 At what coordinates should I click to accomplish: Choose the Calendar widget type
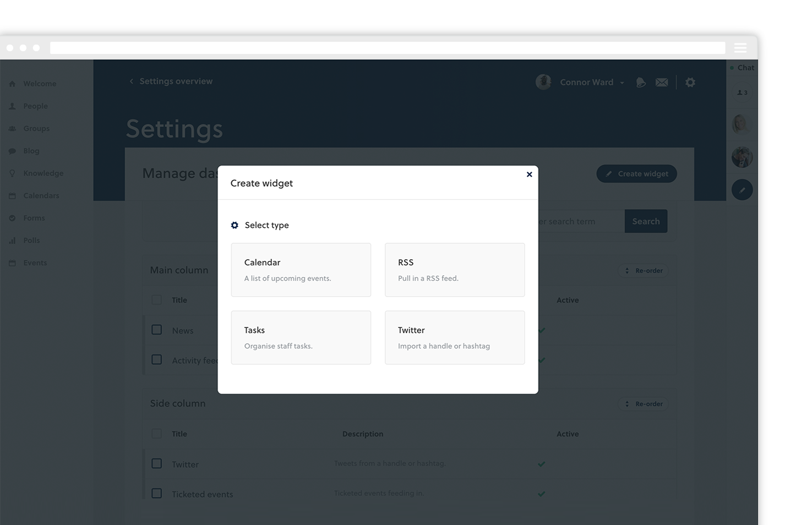(301, 270)
